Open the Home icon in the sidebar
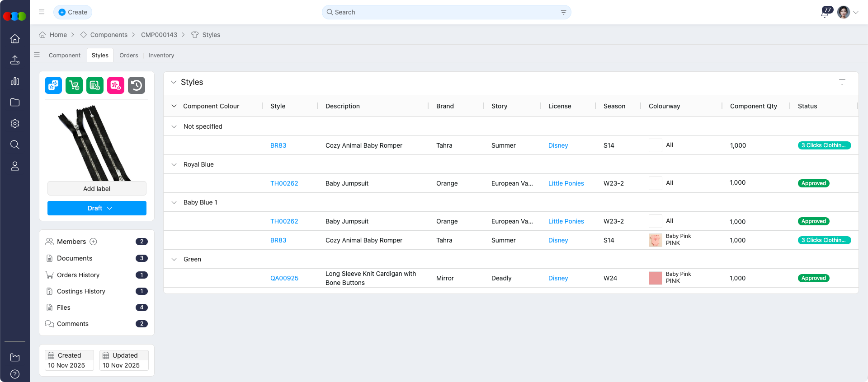Image resolution: width=868 pixels, height=382 pixels. coord(15,39)
